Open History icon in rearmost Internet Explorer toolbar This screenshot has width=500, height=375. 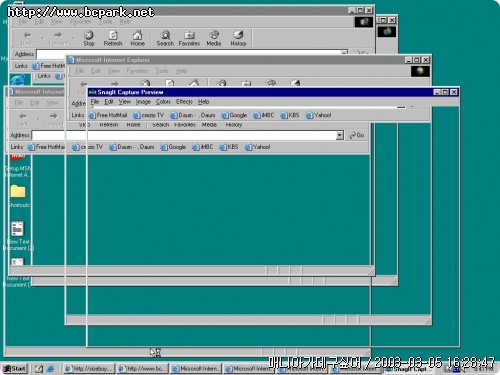238,35
